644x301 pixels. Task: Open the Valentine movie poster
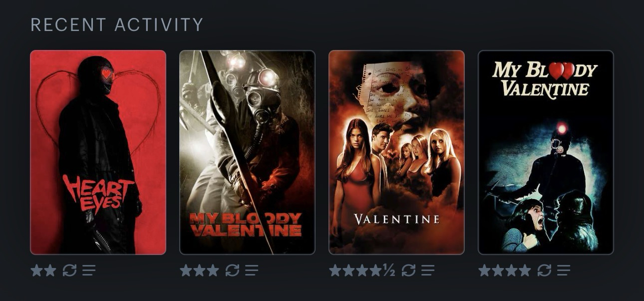click(x=396, y=152)
